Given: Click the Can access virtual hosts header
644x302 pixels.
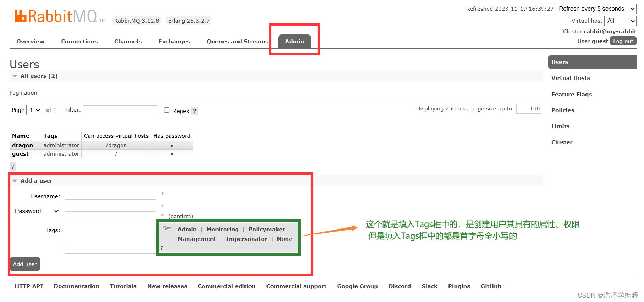Looking at the screenshot, I should coord(116,136).
